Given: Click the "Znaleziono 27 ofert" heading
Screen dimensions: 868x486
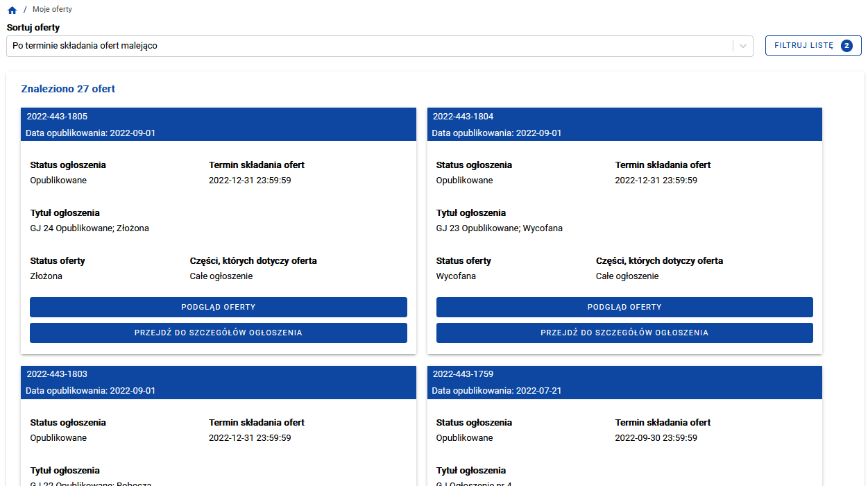Looking at the screenshot, I should pyautogui.click(x=68, y=89).
